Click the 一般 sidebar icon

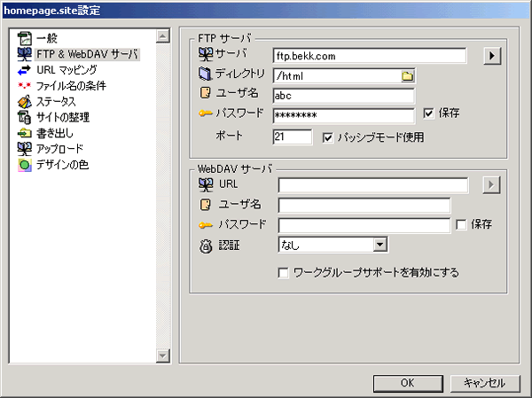pos(25,38)
